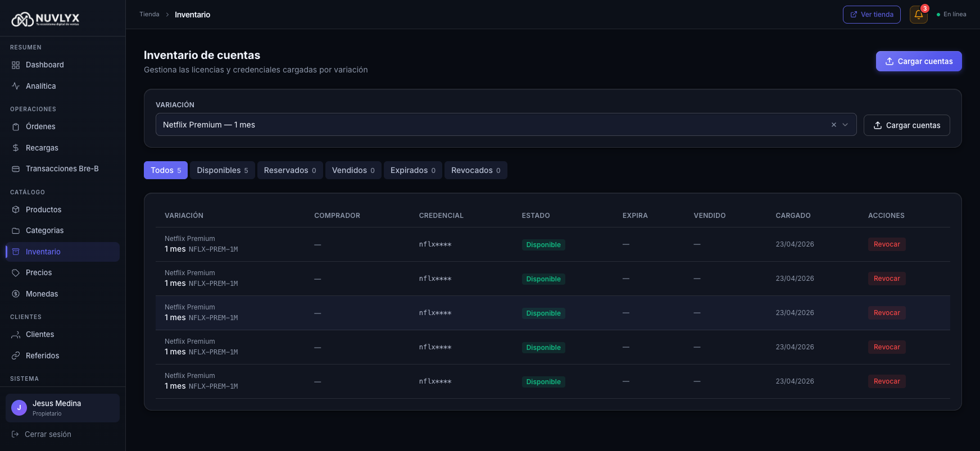Go to Dashboard

click(x=62, y=65)
